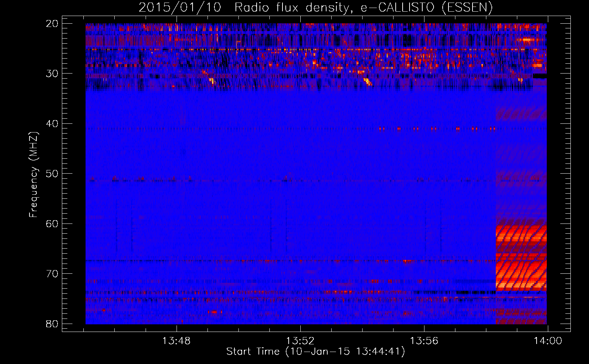
Task: Click the 14:00 time tick label
Action: (548, 341)
